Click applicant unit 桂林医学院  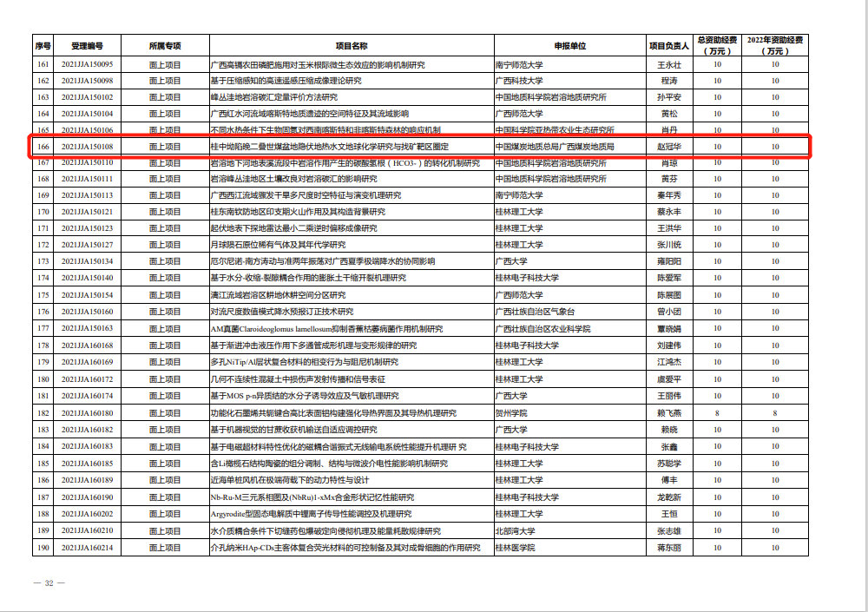[516, 548]
